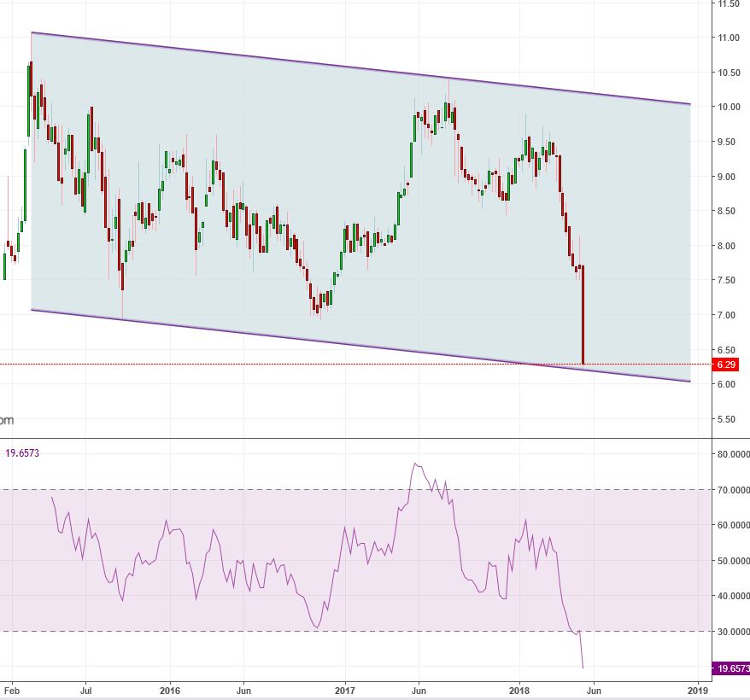Click the 40.0000 RSI axis label
The height and width of the screenshot is (700, 750).
point(733,596)
